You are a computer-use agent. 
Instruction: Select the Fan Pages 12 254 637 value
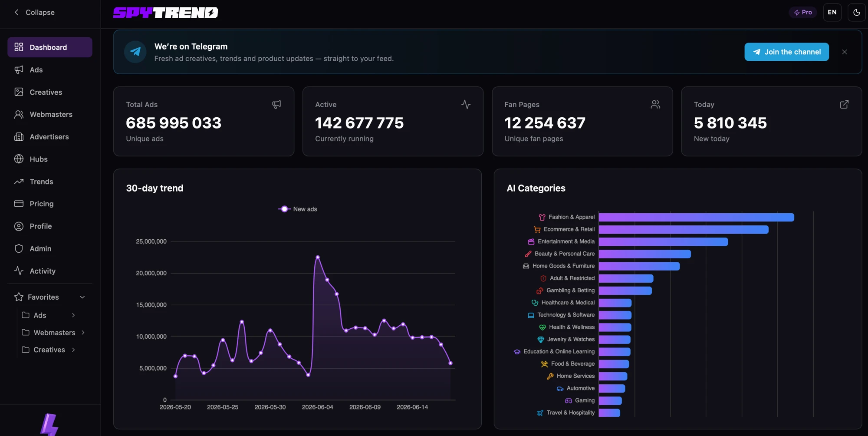point(545,123)
